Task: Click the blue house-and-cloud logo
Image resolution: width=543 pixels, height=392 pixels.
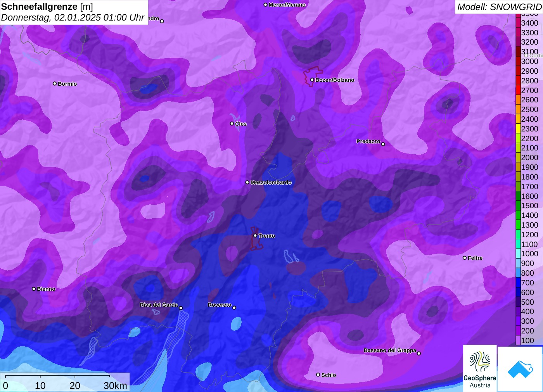Action: pos(520,369)
